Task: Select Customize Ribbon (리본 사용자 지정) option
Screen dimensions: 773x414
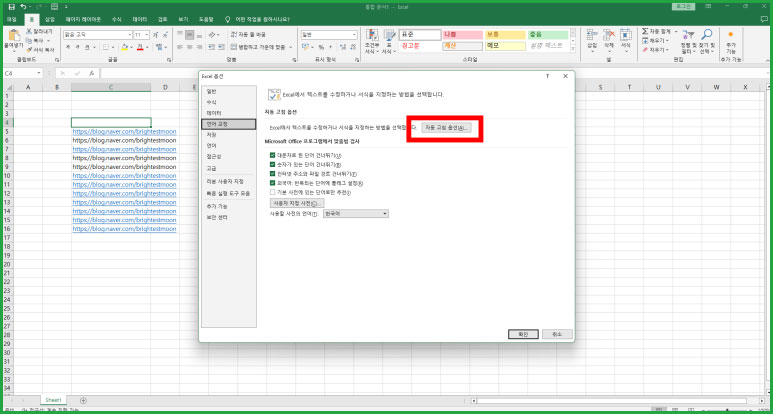Action: click(229, 181)
